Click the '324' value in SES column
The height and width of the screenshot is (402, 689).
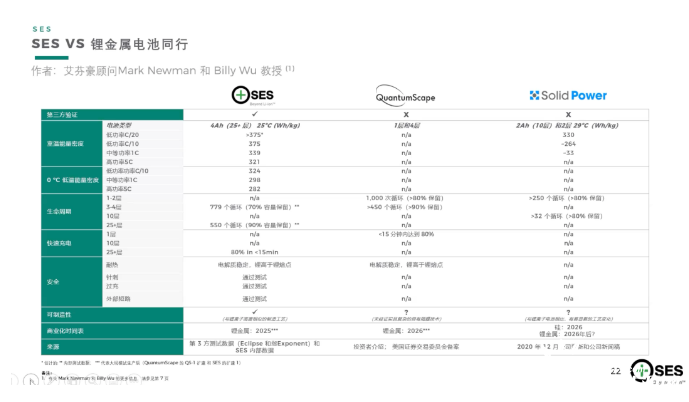[x=254, y=170]
